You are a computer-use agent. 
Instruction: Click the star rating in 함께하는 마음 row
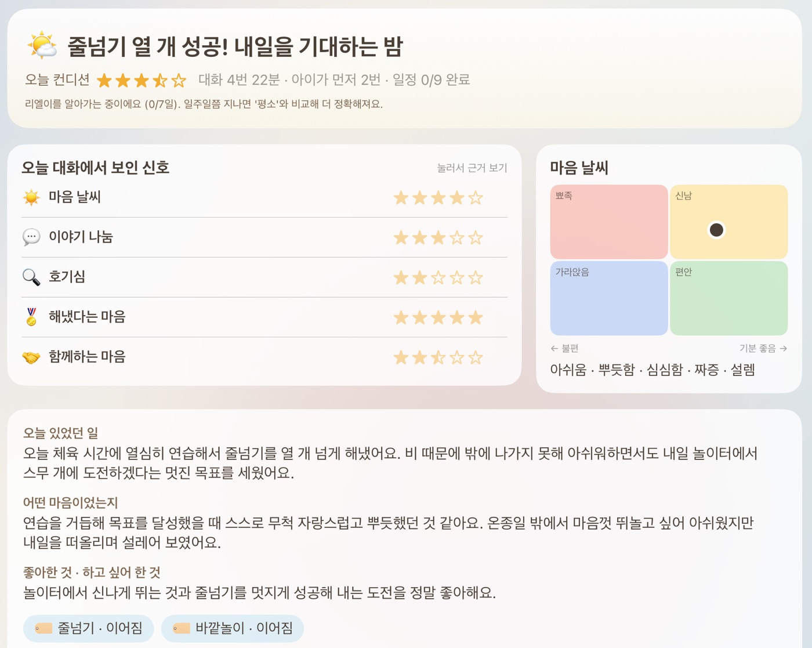click(438, 357)
